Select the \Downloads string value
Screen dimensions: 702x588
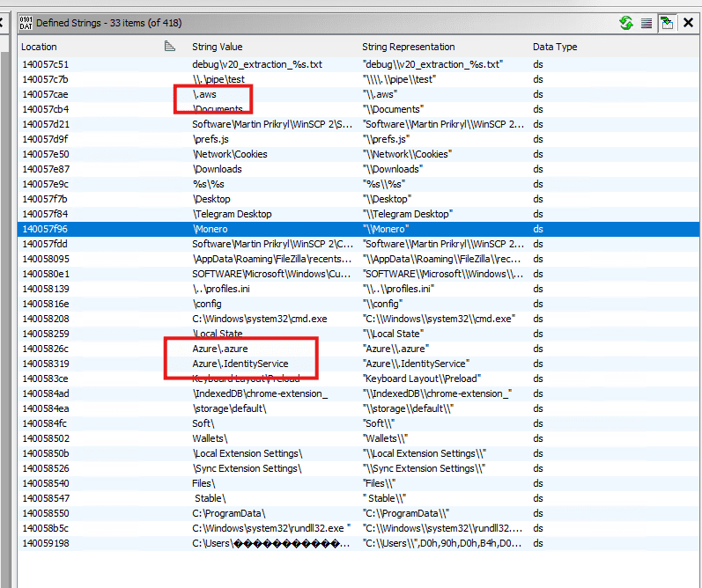[218, 169]
